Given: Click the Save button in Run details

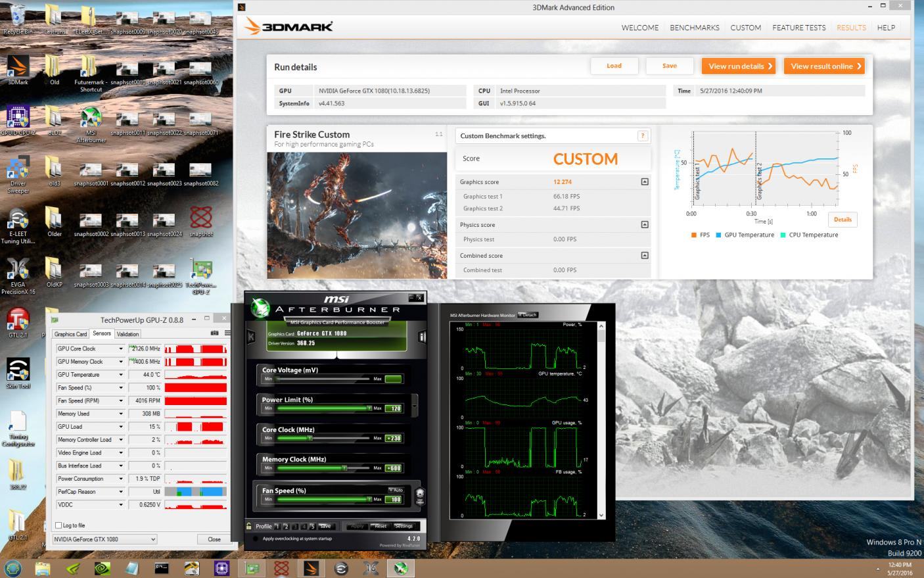Looking at the screenshot, I should point(670,66).
